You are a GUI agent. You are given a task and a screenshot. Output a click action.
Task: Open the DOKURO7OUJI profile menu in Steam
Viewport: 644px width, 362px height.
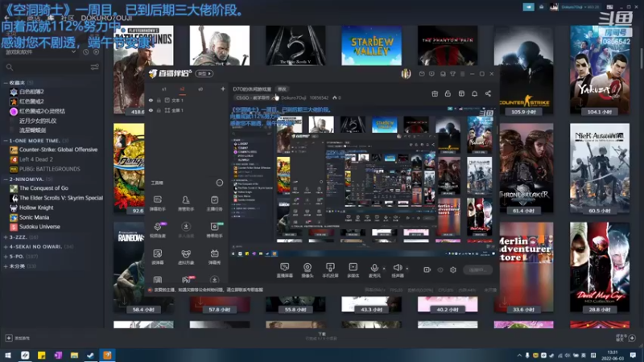(106, 18)
